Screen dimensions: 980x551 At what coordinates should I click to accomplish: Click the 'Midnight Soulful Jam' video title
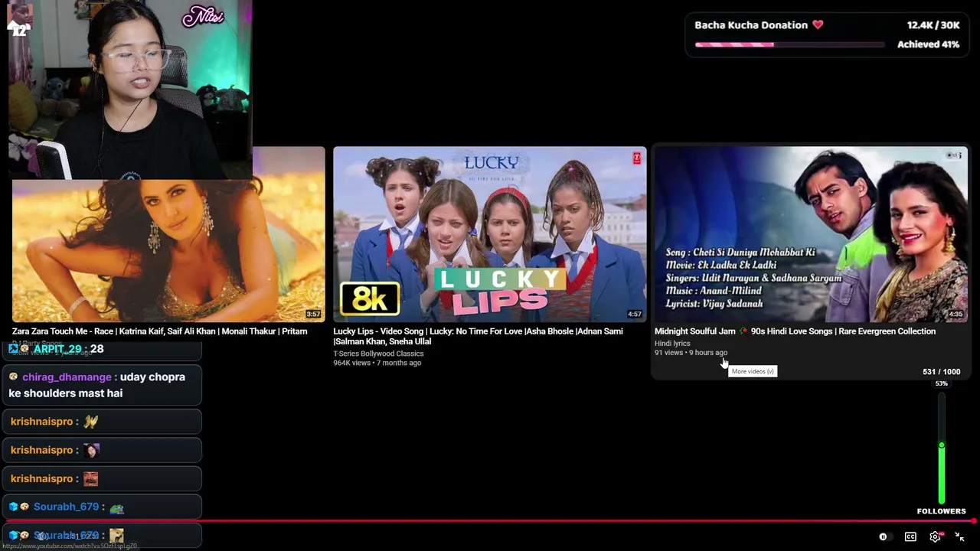coord(795,331)
